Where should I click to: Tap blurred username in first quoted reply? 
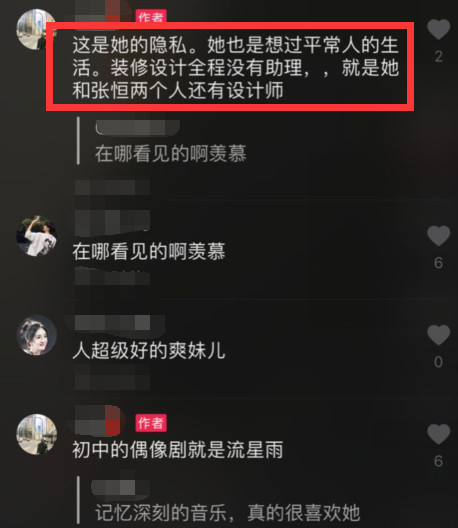138,128
